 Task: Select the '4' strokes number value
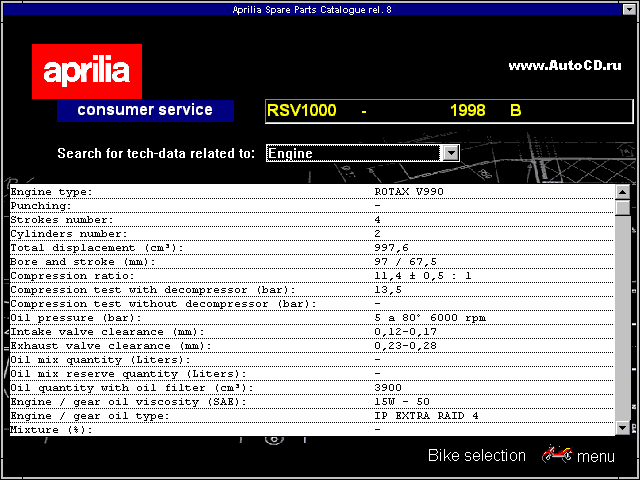378,220
